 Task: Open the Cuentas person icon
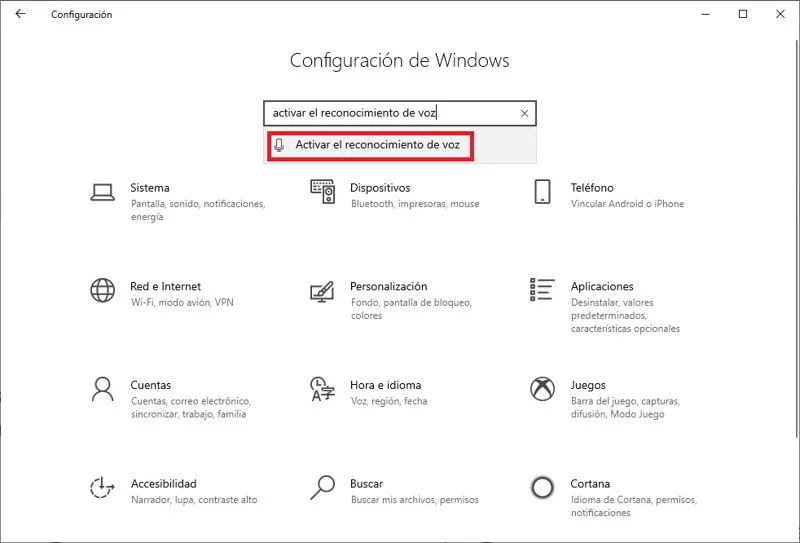click(x=102, y=389)
